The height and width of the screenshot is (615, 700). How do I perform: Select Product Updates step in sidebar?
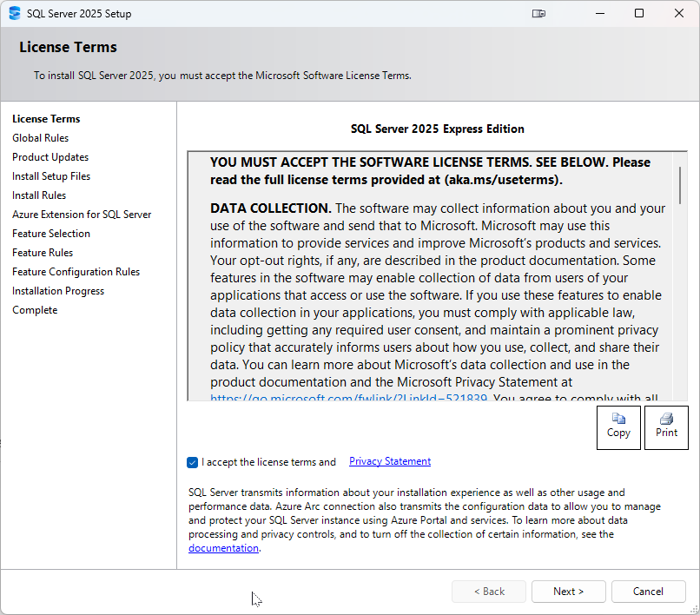point(50,157)
